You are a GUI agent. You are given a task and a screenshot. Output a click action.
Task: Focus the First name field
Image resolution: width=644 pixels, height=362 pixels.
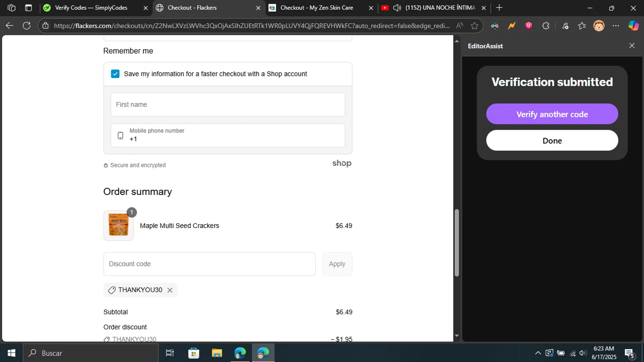point(228,105)
